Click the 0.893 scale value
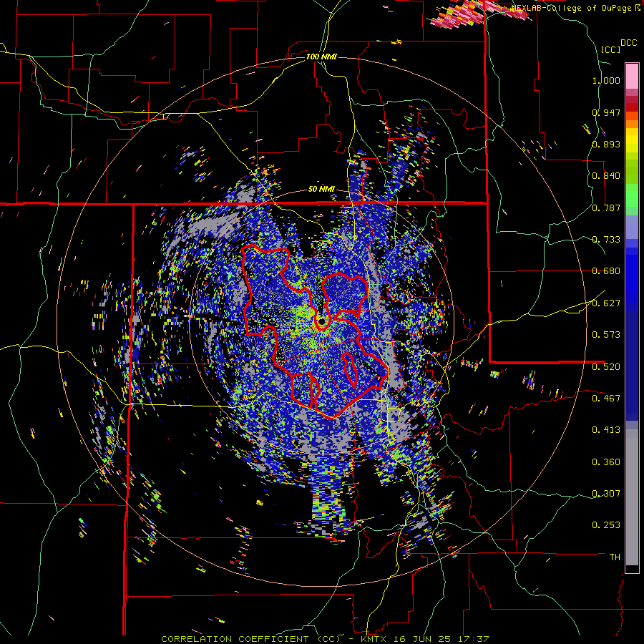 coord(606,144)
